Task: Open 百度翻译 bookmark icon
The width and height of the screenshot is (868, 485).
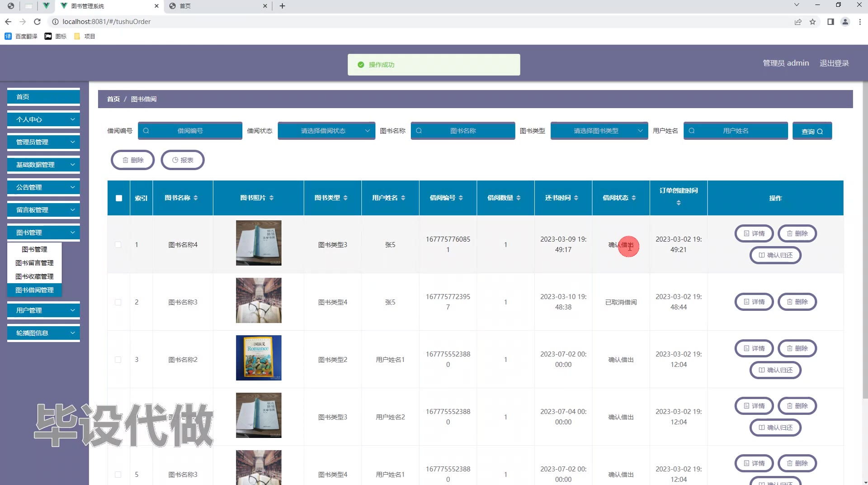Action: click(x=8, y=36)
